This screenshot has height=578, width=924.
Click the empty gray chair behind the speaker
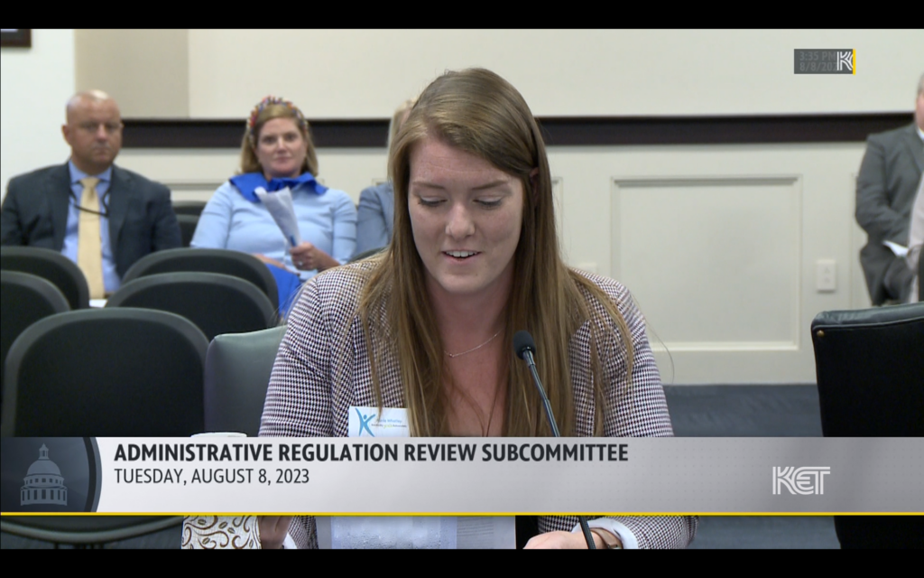point(244,379)
